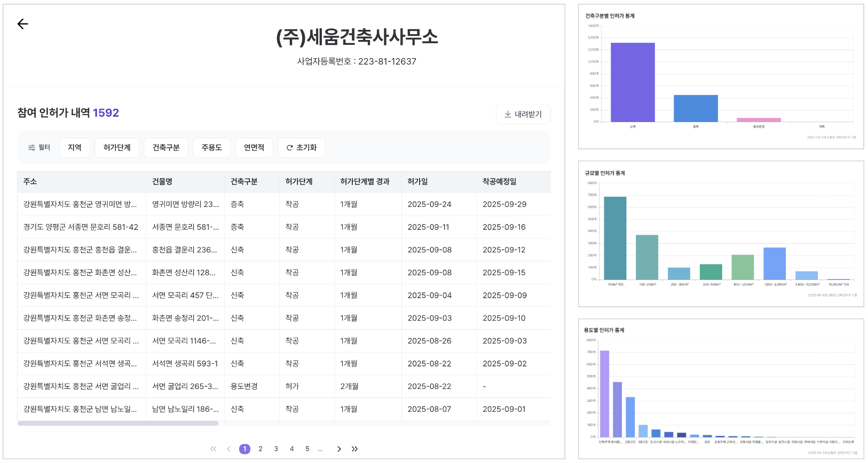The width and height of the screenshot is (868, 463).
Task: Go to page 3 of results
Action: tap(276, 449)
